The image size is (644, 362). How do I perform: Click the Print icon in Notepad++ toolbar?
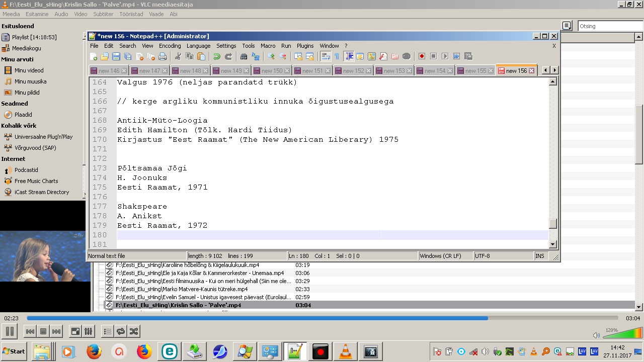coord(163,56)
